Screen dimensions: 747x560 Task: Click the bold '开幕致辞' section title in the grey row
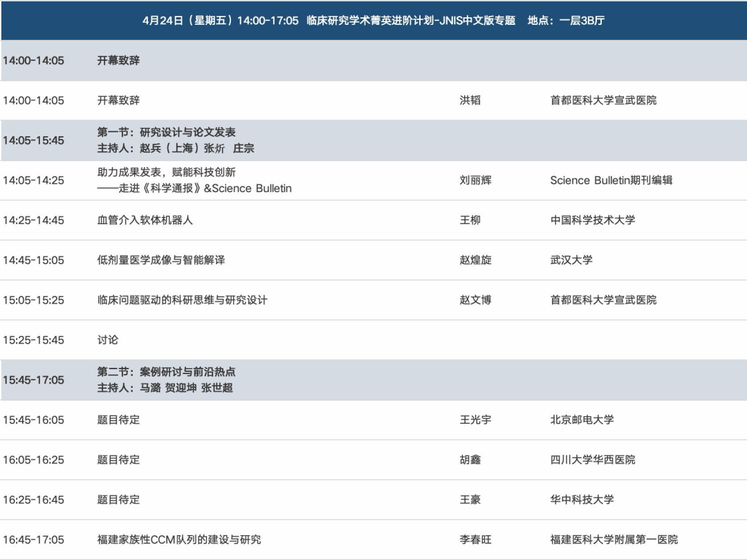[118, 60]
